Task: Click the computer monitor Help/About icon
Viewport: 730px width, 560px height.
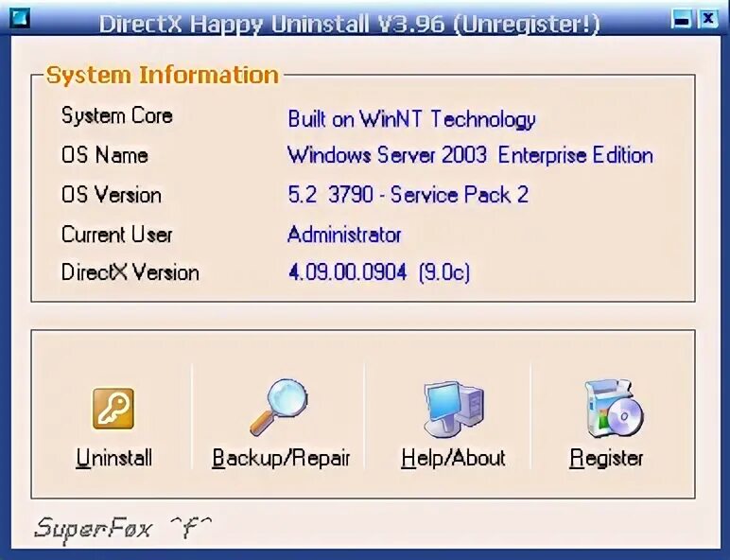Action: click(454, 410)
